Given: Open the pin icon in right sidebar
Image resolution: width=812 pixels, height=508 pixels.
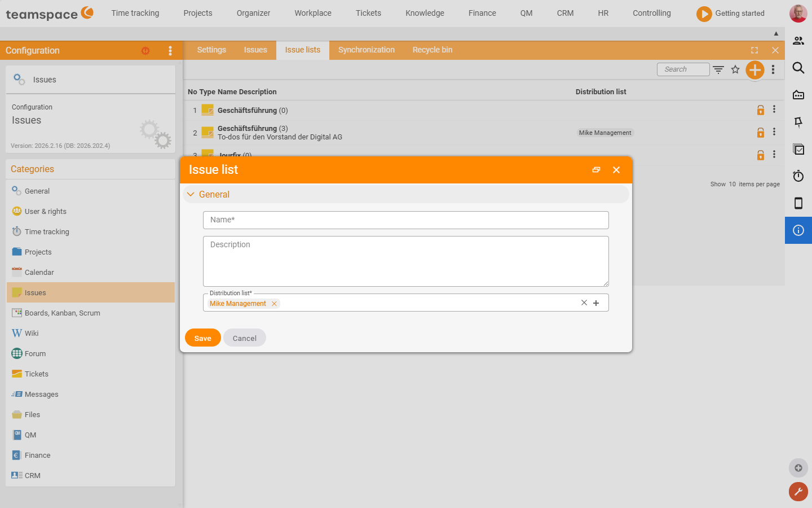Looking at the screenshot, I should [798, 122].
